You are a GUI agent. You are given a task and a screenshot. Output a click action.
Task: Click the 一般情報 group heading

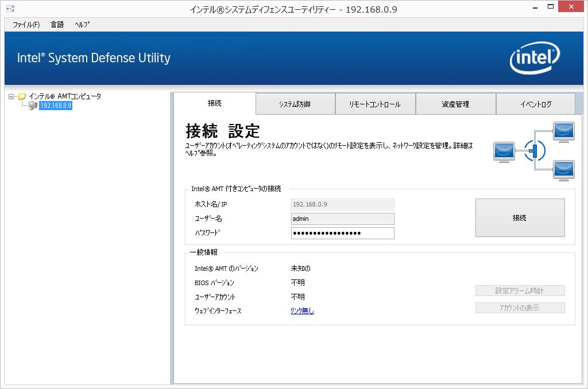pyautogui.click(x=204, y=252)
